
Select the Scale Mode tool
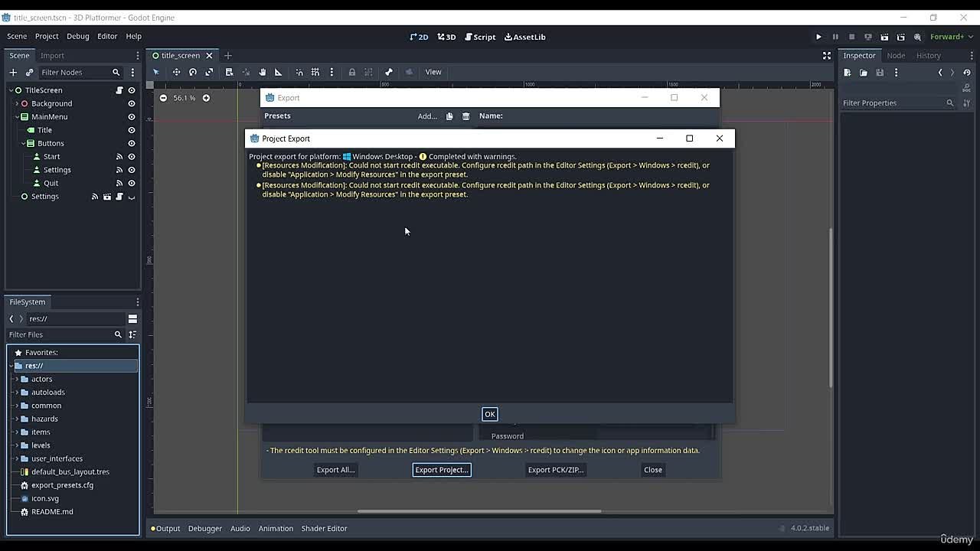[x=209, y=72]
